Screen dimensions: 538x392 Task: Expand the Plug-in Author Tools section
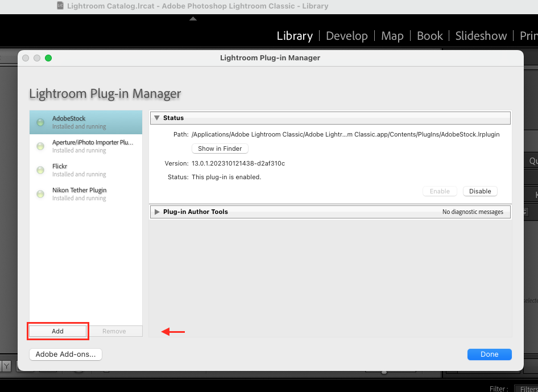point(157,212)
